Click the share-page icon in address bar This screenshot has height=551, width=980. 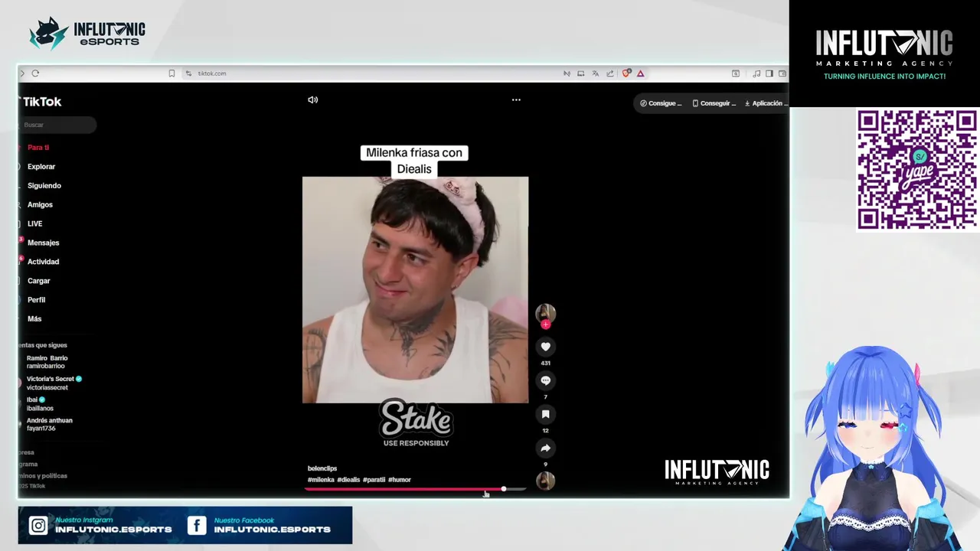point(609,73)
